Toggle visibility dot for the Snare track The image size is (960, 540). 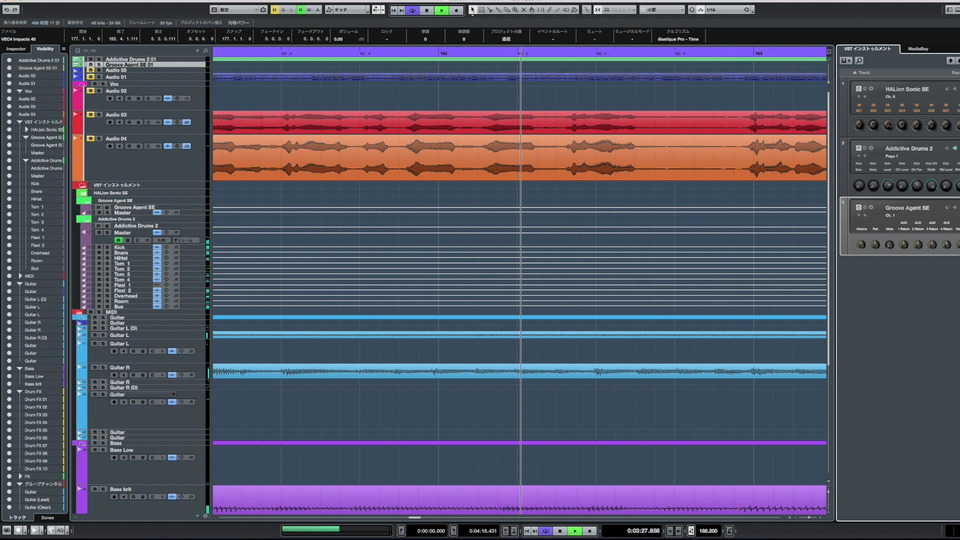coord(9,191)
